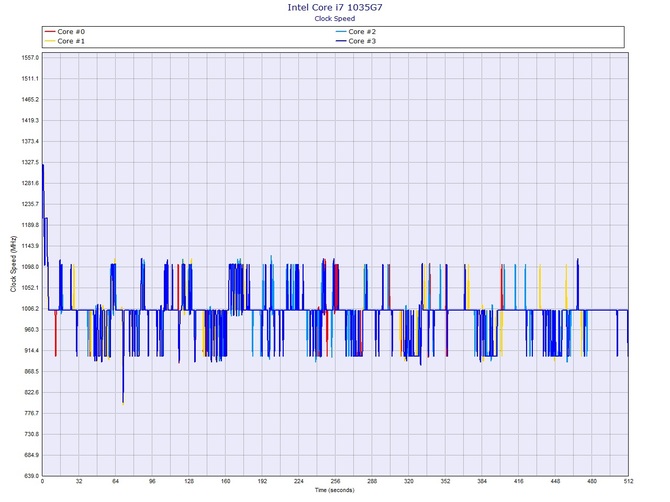
Task: Click the Intel Core i7 1035G7 title
Action: coord(335,7)
